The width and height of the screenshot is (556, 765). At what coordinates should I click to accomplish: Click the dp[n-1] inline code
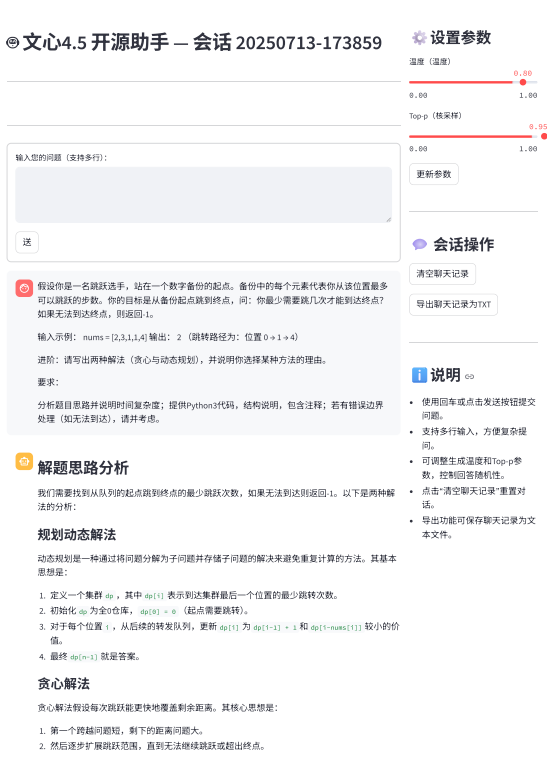point(84,657)
